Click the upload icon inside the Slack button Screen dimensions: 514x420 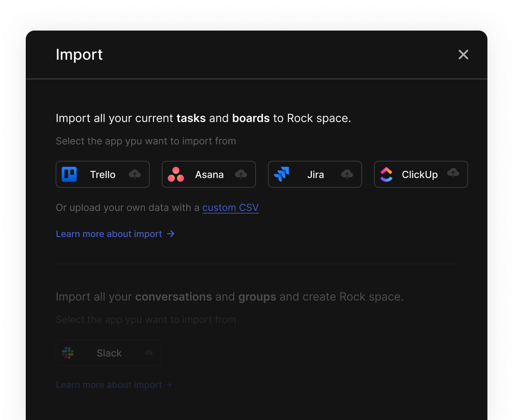148,353
